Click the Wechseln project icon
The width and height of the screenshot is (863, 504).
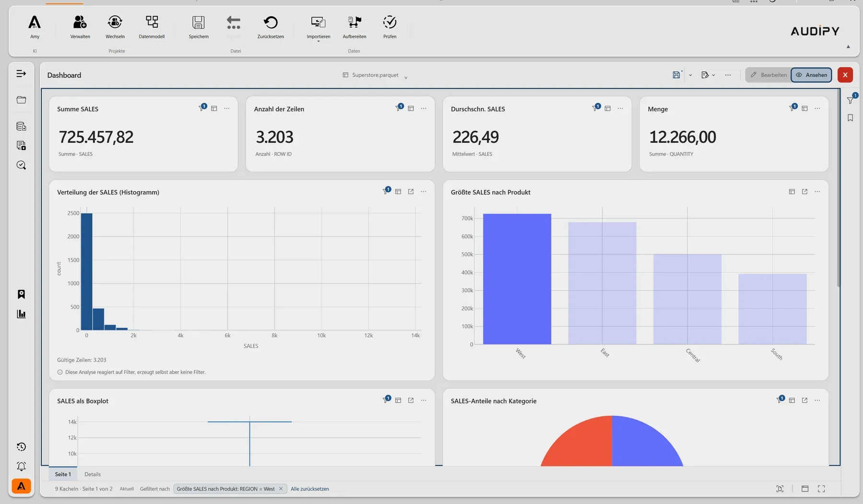(x=115, y=26)
